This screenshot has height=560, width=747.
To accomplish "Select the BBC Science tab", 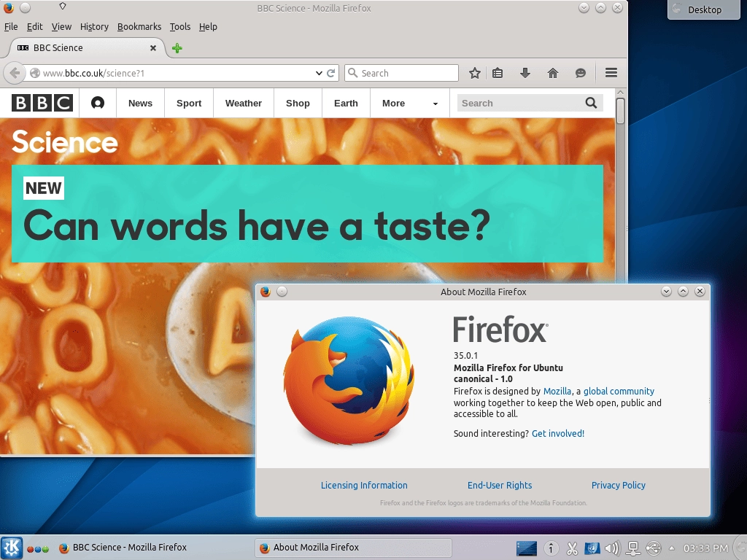I will click(88, 47).
